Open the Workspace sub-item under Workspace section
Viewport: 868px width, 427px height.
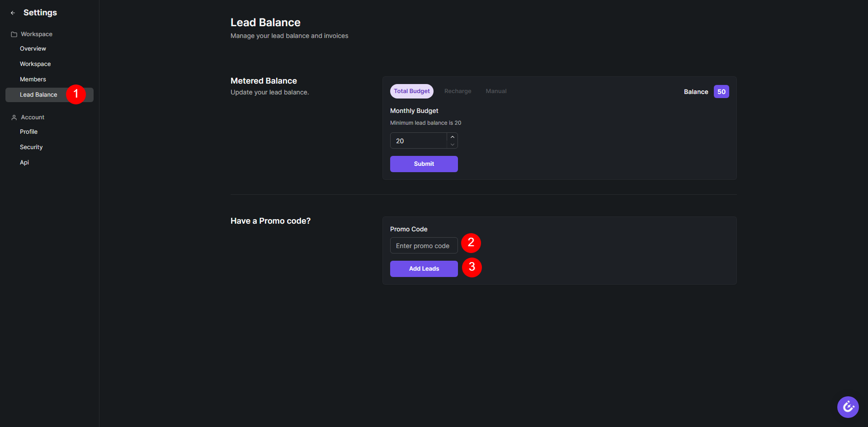[35, 64]
